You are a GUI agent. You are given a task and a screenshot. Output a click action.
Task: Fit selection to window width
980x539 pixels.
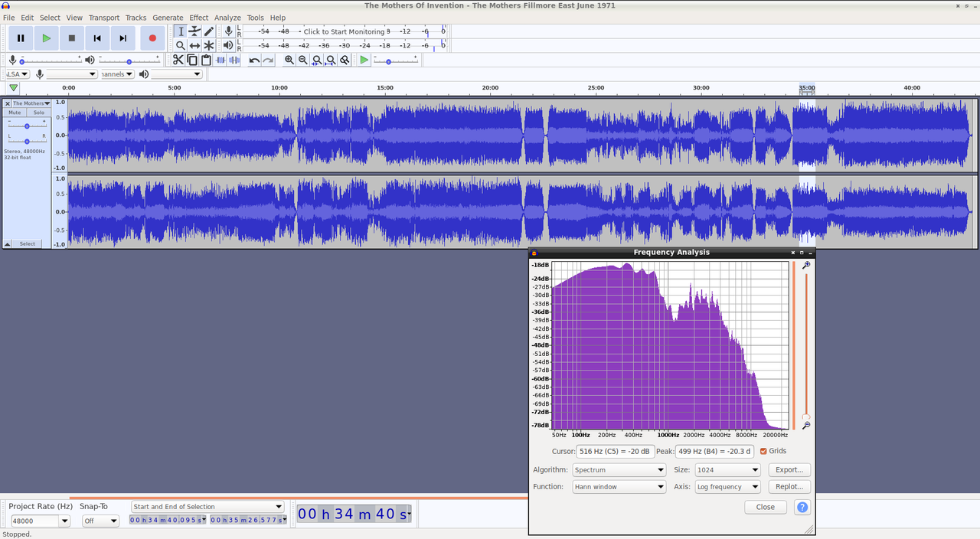(x=317, y=60)
